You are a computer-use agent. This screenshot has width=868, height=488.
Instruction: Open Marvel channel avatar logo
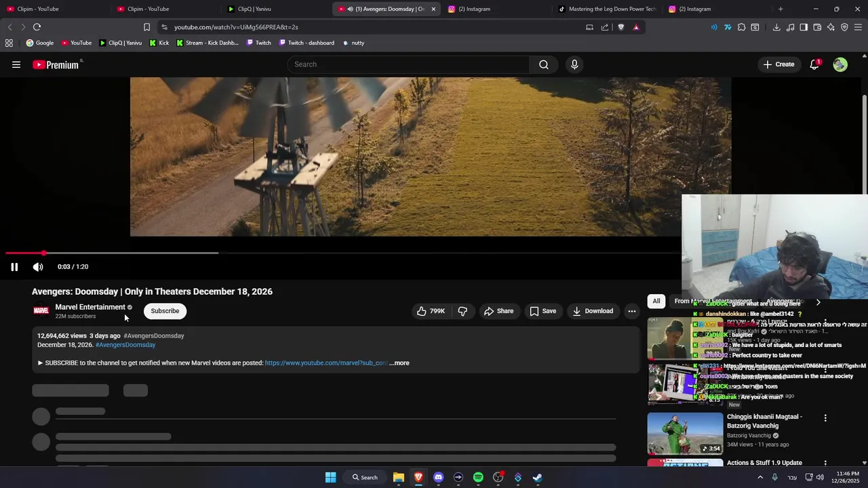click(x=41, y=311)
